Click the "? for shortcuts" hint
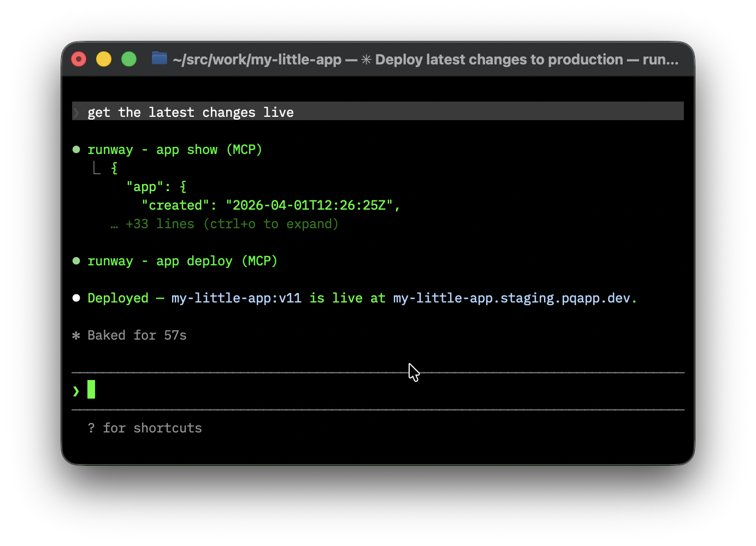Screen dimensions: 756x546 (x=145, y=428)
